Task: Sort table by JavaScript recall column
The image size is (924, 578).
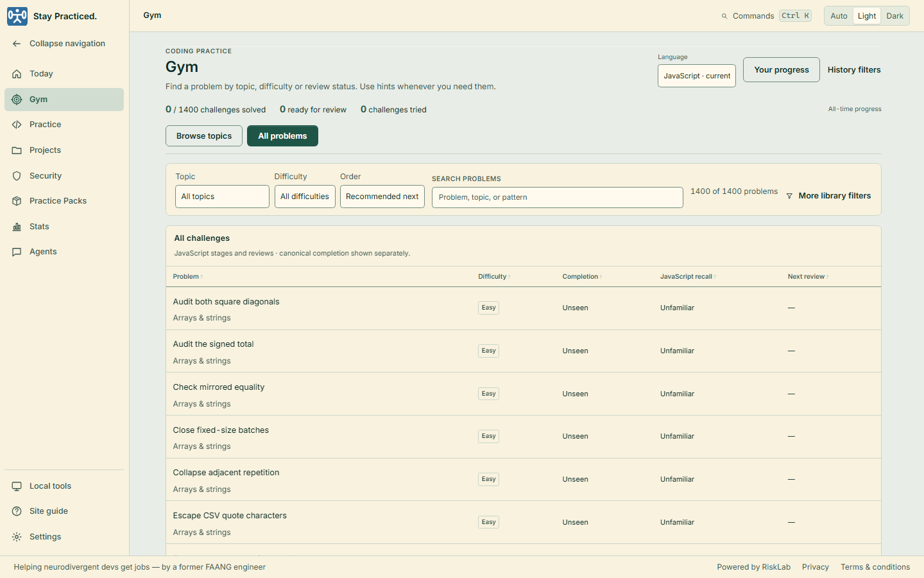Action: click(688, 277)
